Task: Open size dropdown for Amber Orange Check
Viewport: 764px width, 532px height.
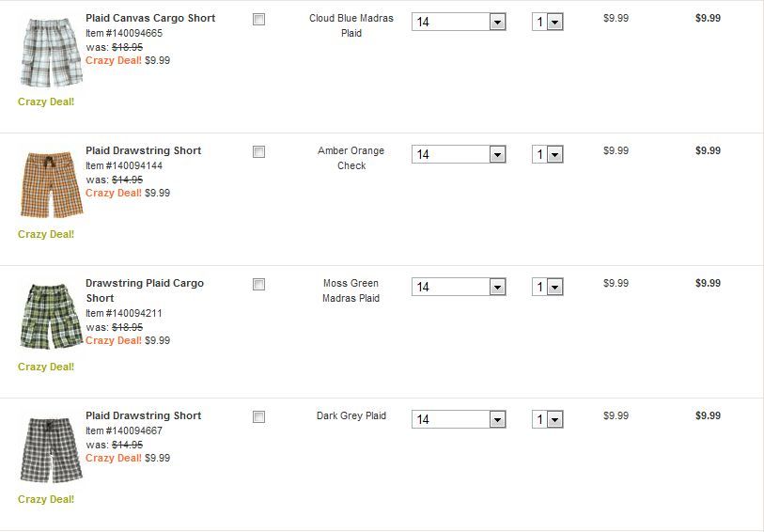Action: 459,154
